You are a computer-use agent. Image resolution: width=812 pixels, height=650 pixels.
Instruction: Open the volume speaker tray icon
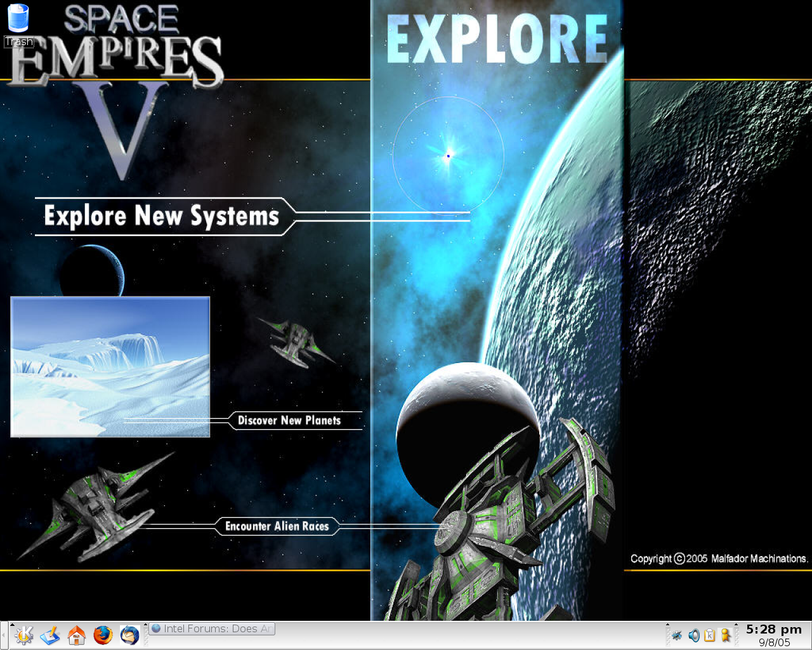click(x=693, y=635)
